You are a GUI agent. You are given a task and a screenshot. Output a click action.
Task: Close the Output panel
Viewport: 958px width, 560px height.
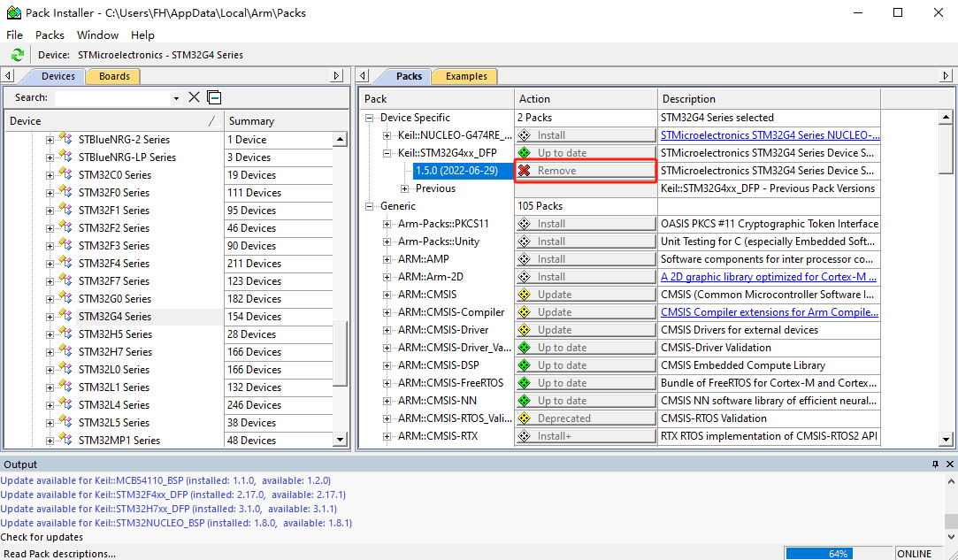(x=948, y=464)
